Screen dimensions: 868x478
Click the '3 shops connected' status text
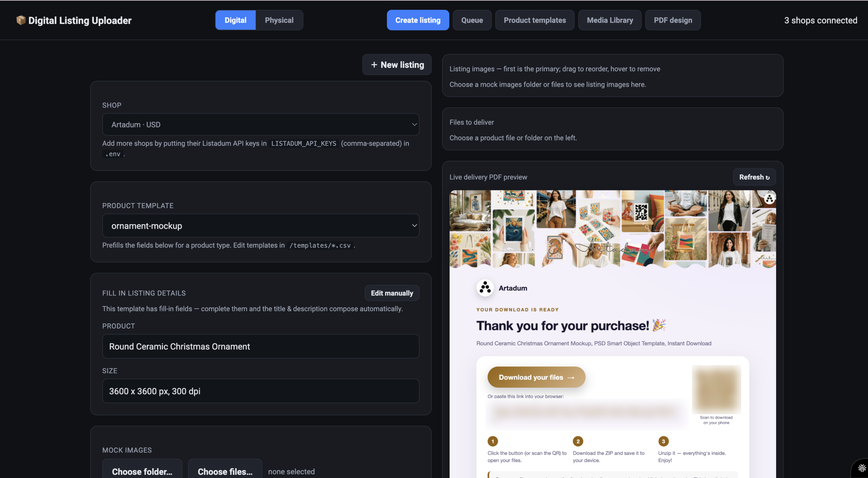821,20
